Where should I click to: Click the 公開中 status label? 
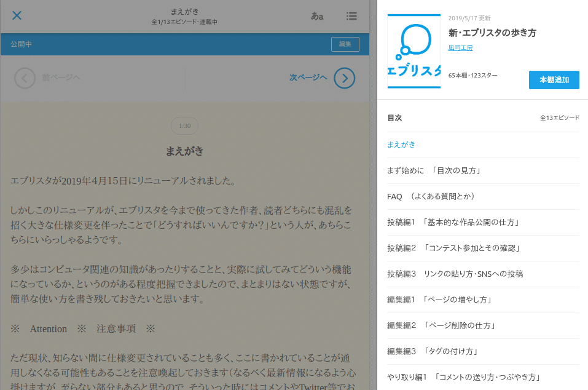click(x=22, y=44)
